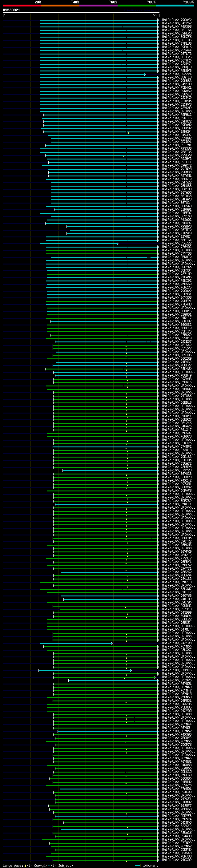Select hit UniRef100_B9RER3
The width and height of the screenshot is (197, 868).
pyautogui.click(x=177, y=33)
